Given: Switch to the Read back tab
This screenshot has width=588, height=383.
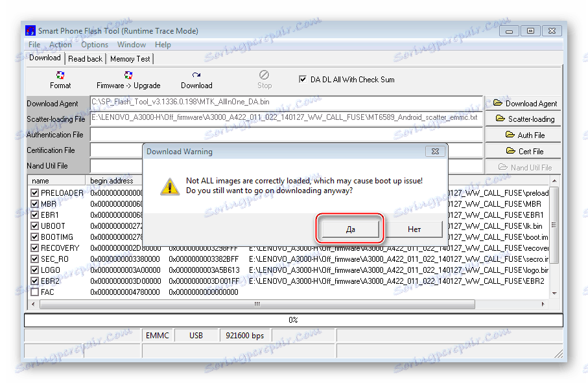Looking at the screenshot, I should (85, 59).
